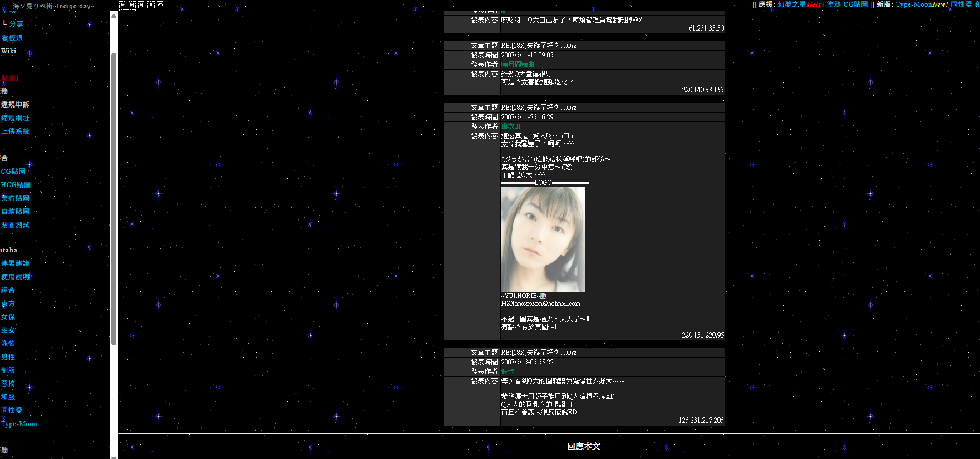
Task: Open the 上傳系統 link
Action: tap(15, 131)
